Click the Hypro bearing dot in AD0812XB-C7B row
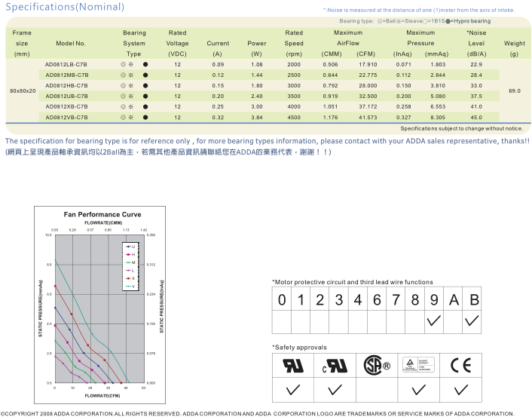 coord(145,106)
